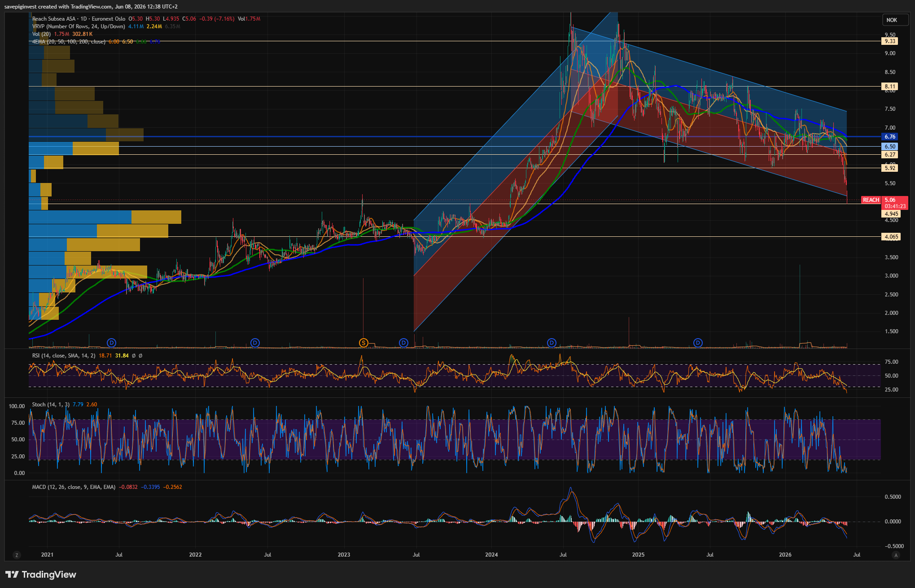The width and height of the screenshot is (915, 588).
Task: Click the D dividend marker near mid 2021
Action: tap(112, 343)
